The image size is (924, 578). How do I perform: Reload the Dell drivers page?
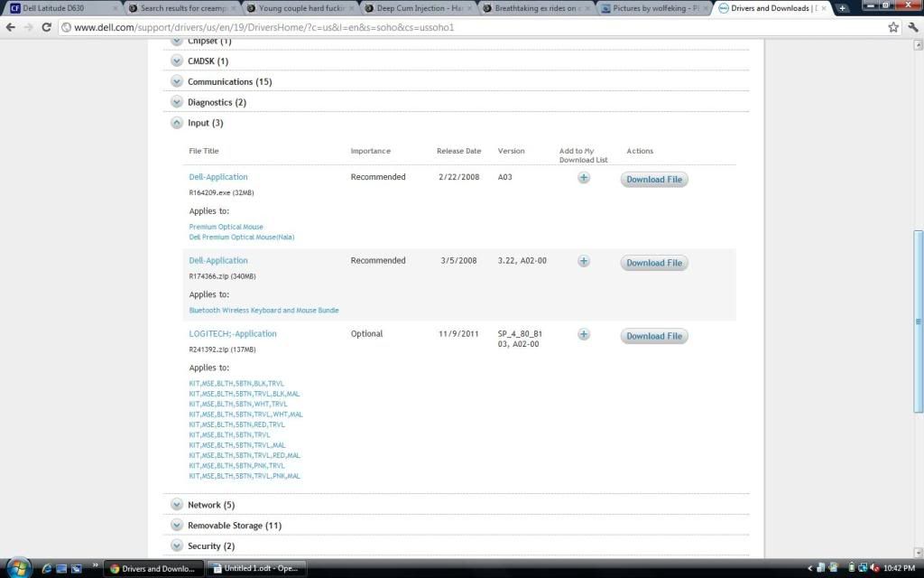tap(47, 27)
